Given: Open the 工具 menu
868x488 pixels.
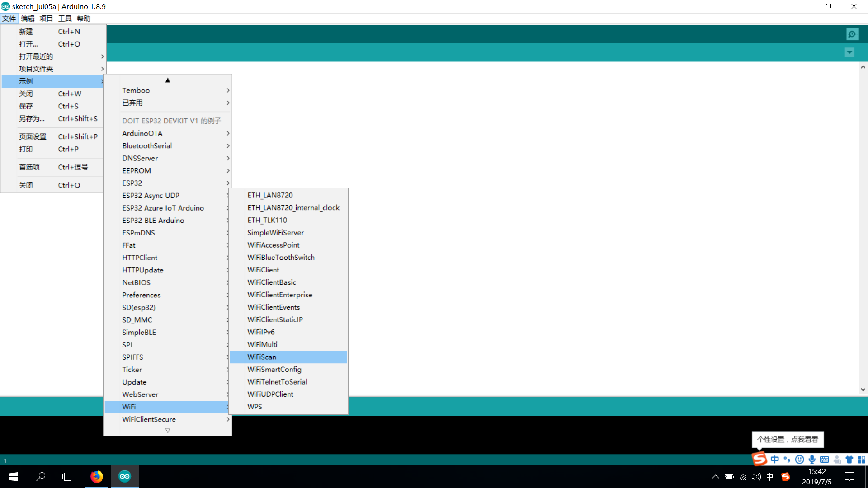Looking at the screenshot, I should coord(65,19).
